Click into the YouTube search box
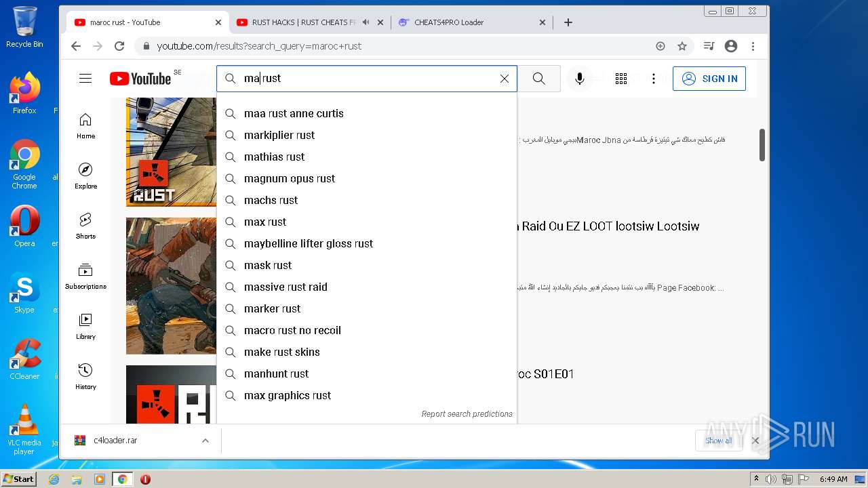This screenshot has width=868, height=488. coord(367,79)
